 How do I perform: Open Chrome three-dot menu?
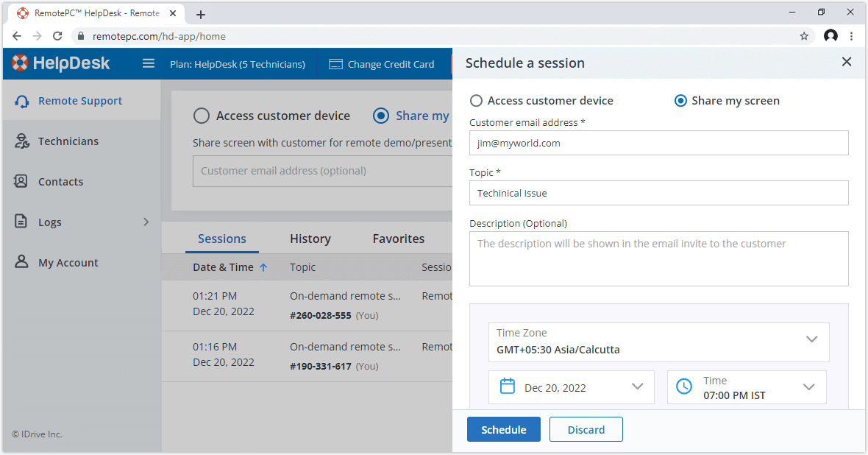pos(851,36)
